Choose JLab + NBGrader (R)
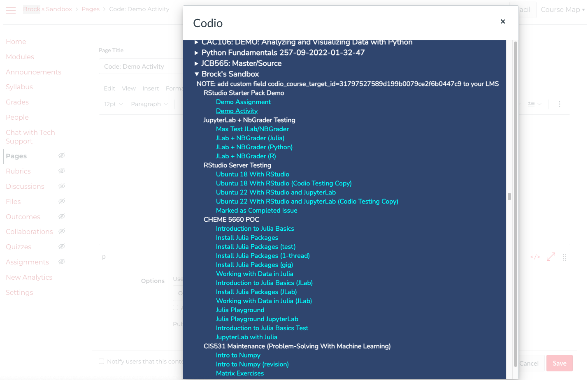This screenshot has height=380, width=588. [x=246, y=156]
